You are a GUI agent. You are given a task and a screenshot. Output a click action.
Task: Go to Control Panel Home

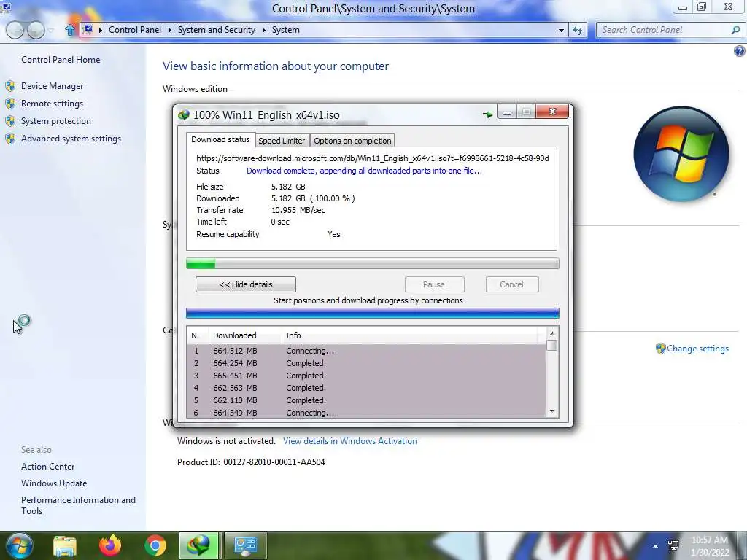point(61,60)
